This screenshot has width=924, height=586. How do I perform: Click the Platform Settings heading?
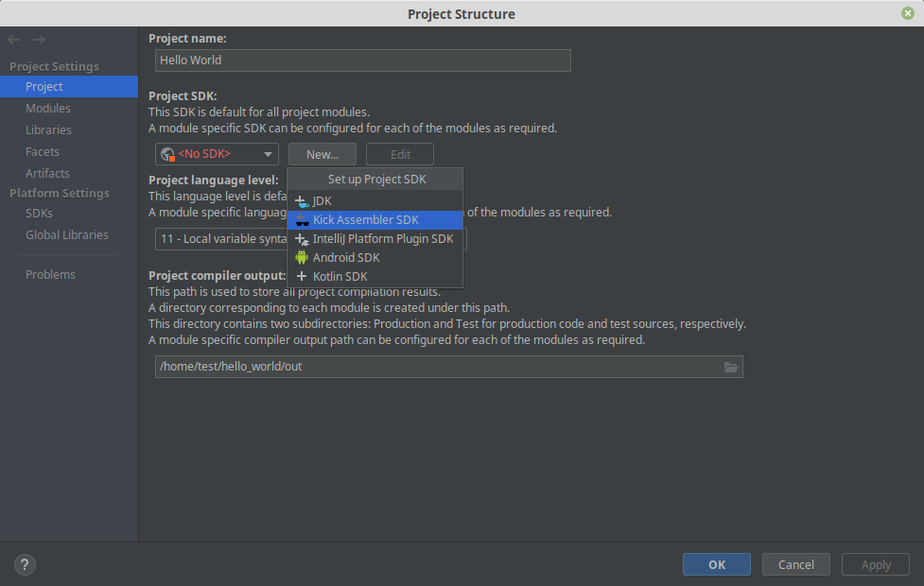click(60, 193)
